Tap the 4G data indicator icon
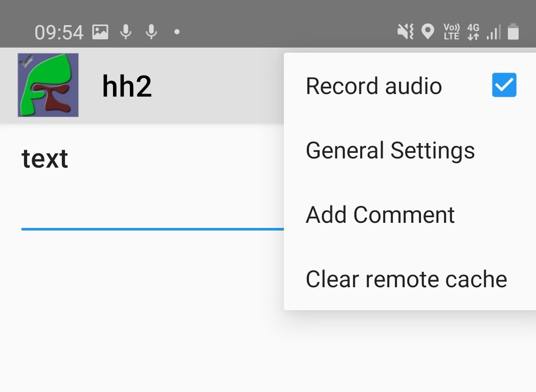Viewport: 536px width, 392px height. [473, 32]
